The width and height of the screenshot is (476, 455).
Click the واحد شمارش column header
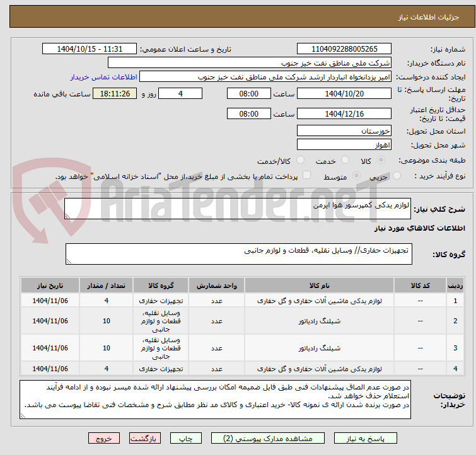point(216,285)
